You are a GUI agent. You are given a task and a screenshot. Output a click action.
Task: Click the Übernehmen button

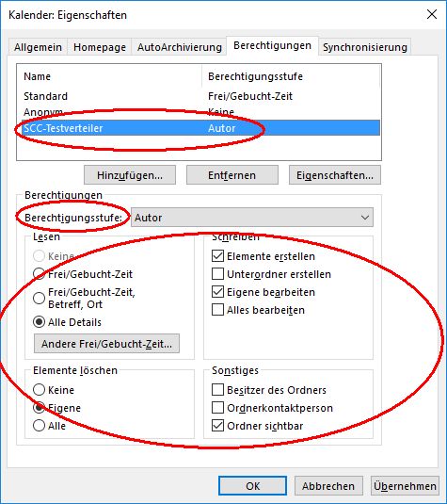(405, 486)
